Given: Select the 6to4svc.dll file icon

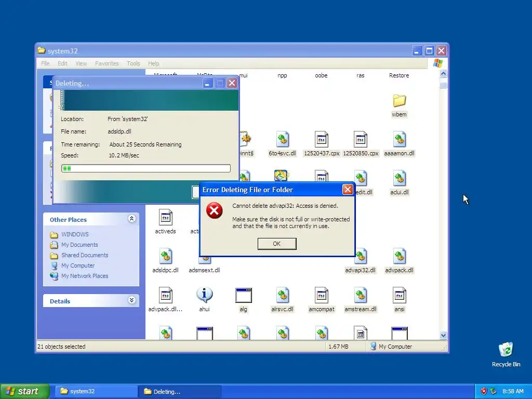Looking at the screenshot, I should 282,139.
